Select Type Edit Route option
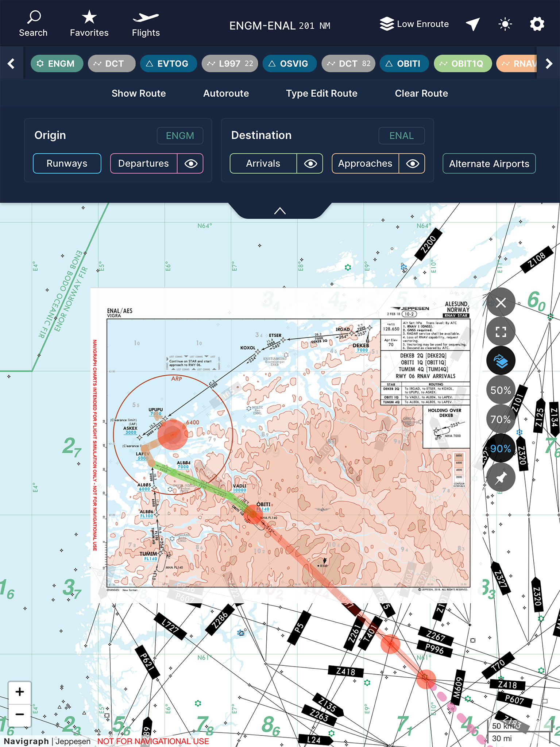This screenshot has width=560, height=747. point(321,93)
